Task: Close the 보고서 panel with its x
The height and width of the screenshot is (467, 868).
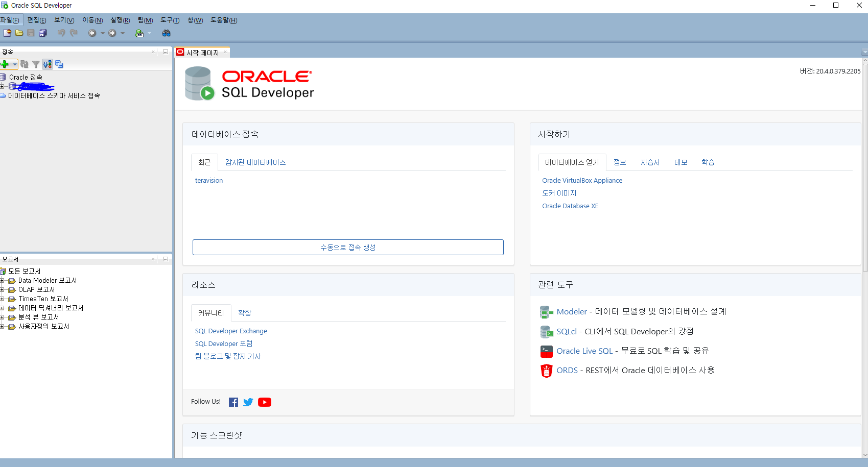Action: click(153, 259)
